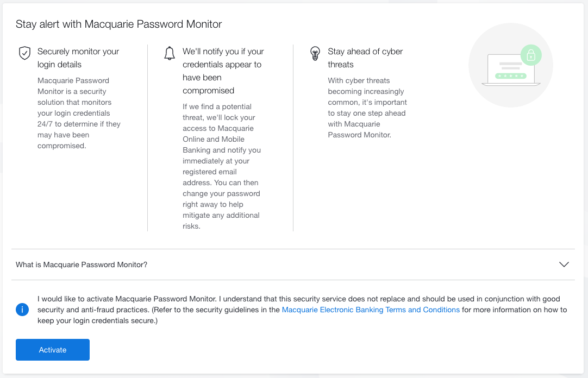Click the paragraph about monitoring credentials 24/7

click(79, 113)
